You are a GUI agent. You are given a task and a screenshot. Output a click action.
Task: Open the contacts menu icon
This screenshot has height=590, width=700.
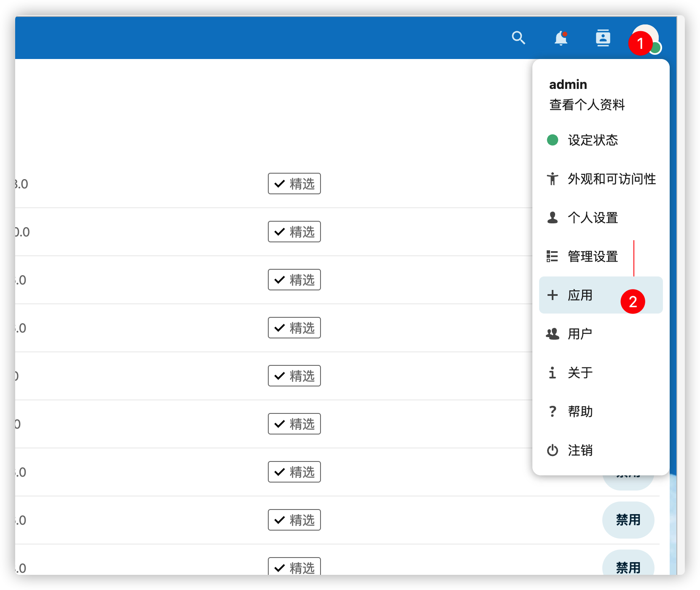tap(603, 38)
